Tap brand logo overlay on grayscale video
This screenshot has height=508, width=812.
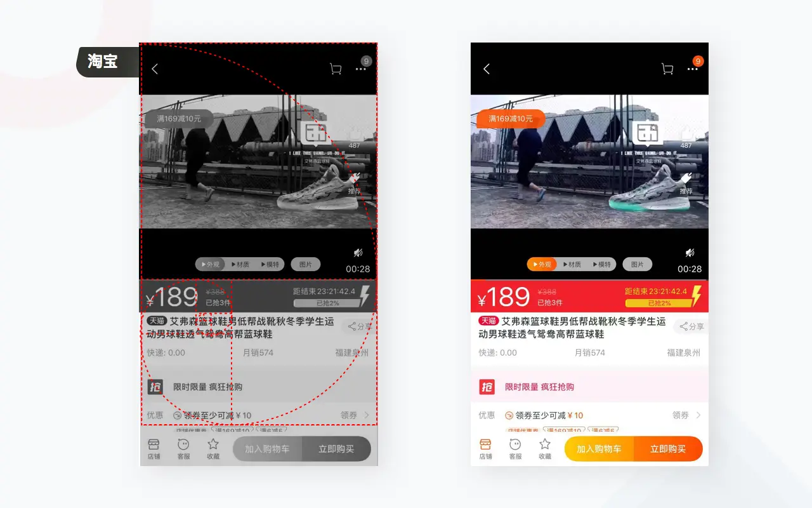coord(315,133)
